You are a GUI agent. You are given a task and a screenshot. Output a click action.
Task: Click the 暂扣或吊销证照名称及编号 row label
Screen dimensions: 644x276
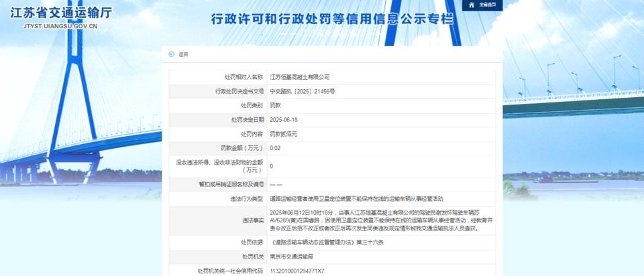231,185
